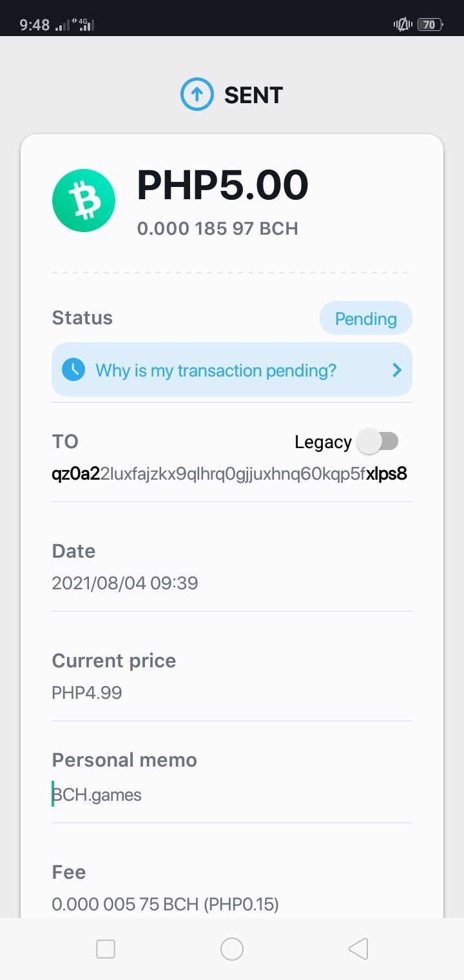Tap the Pending status badge
This screenshot has width=464, height=980.
[x=366, y=318]
